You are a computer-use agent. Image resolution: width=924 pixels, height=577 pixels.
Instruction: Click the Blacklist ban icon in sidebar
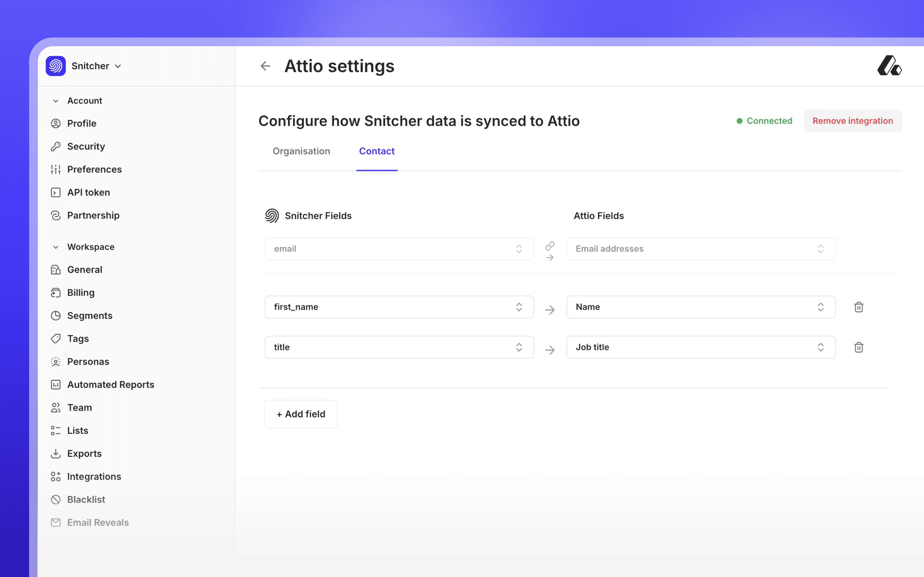coord(56,500)
